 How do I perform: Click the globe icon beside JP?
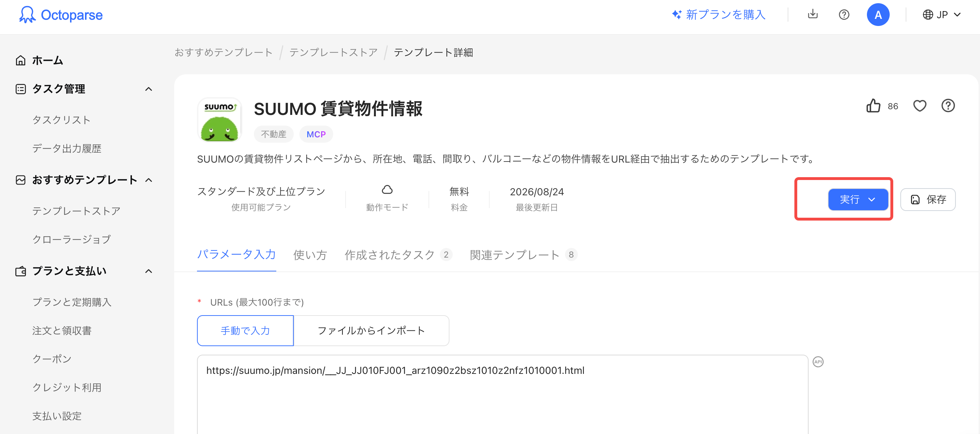pyautogui.click(x=928, y=15)
